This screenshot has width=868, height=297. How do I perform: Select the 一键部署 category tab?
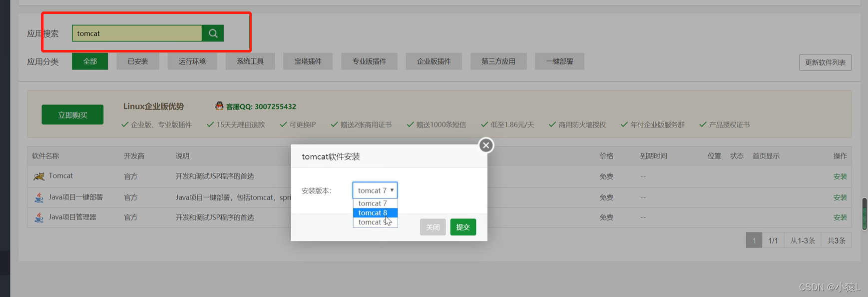[560, 61]
